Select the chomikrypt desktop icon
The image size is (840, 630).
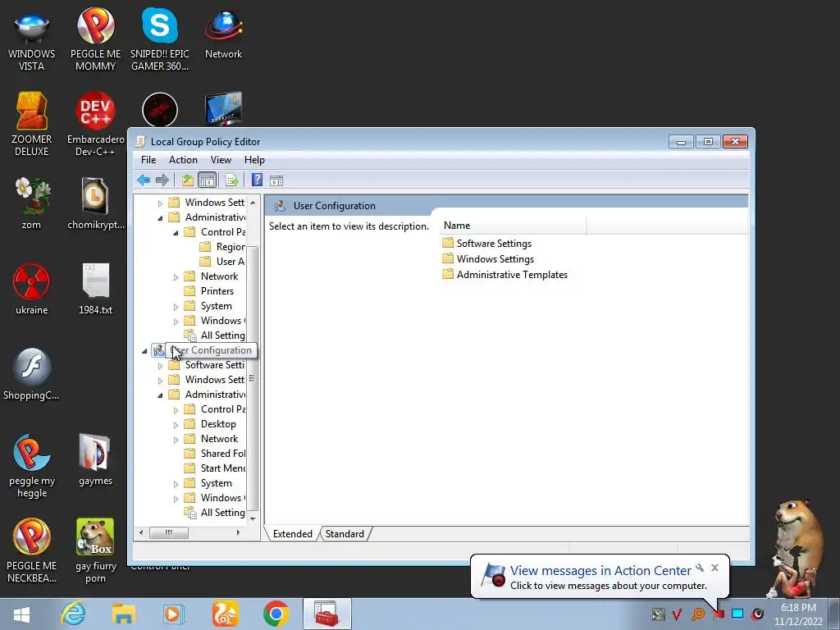(x=95, y=203)
